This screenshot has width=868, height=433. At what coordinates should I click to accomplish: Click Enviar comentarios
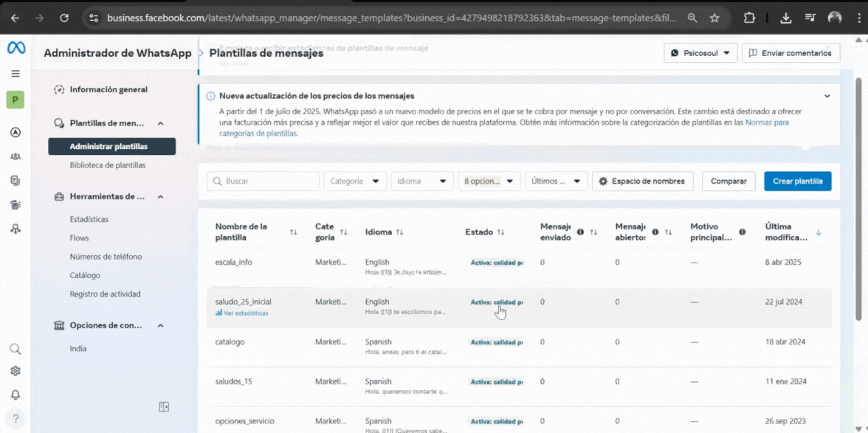(x=791, y=53)
